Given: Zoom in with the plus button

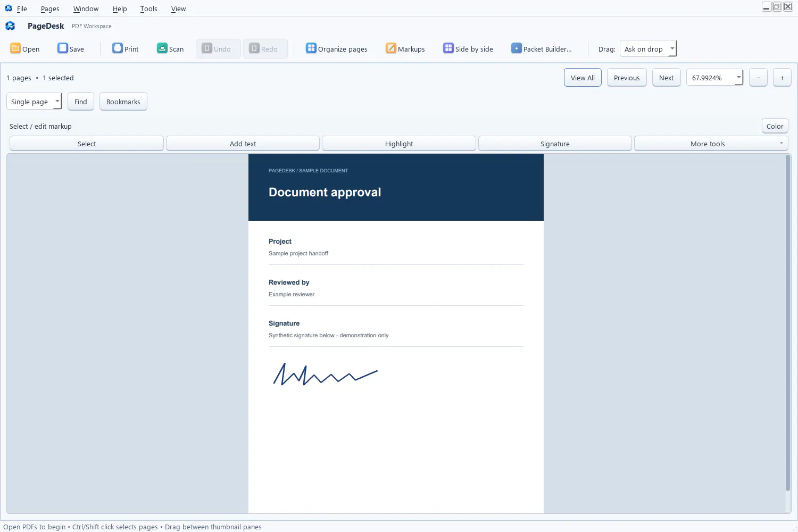Looking at the screenshot, I should [782, 78].
